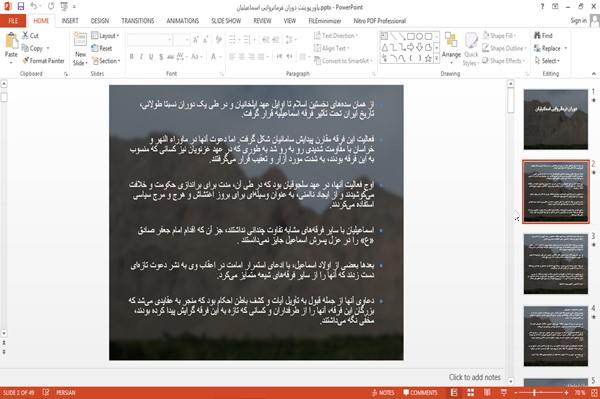Screen dimensions: 600x399
Task: Switch to the DESIGN tab
Action: pos(100,21)
